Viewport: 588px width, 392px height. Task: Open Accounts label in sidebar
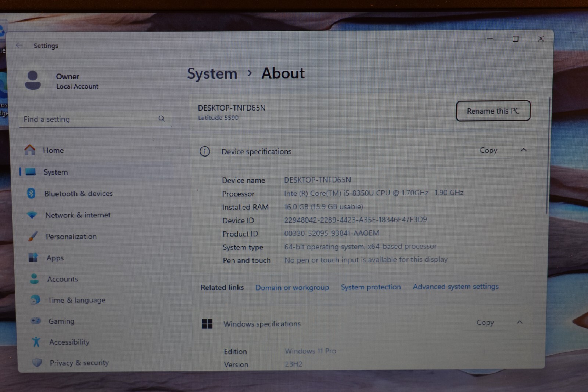[62, 279]
